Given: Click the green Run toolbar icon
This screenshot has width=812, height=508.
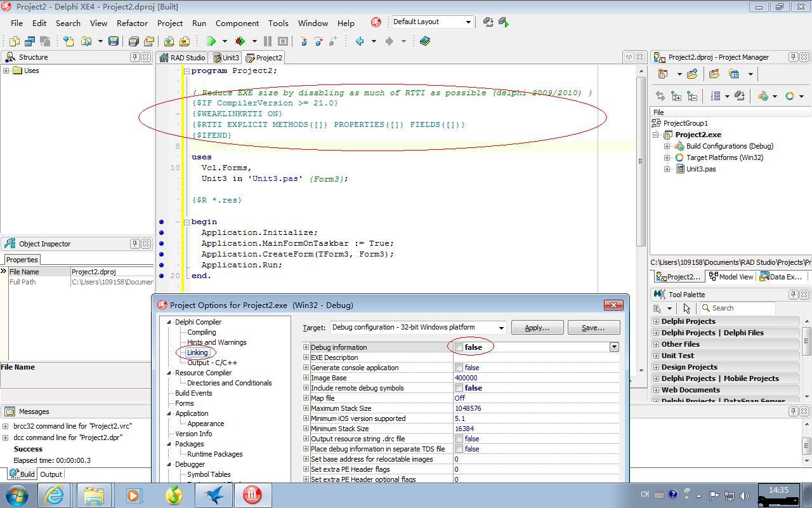Looking at the screenshot, I should 211,41.
